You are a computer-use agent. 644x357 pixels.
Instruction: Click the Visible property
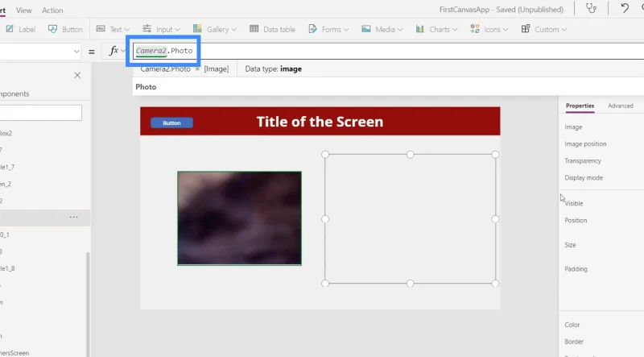click(x=574, y=203)
